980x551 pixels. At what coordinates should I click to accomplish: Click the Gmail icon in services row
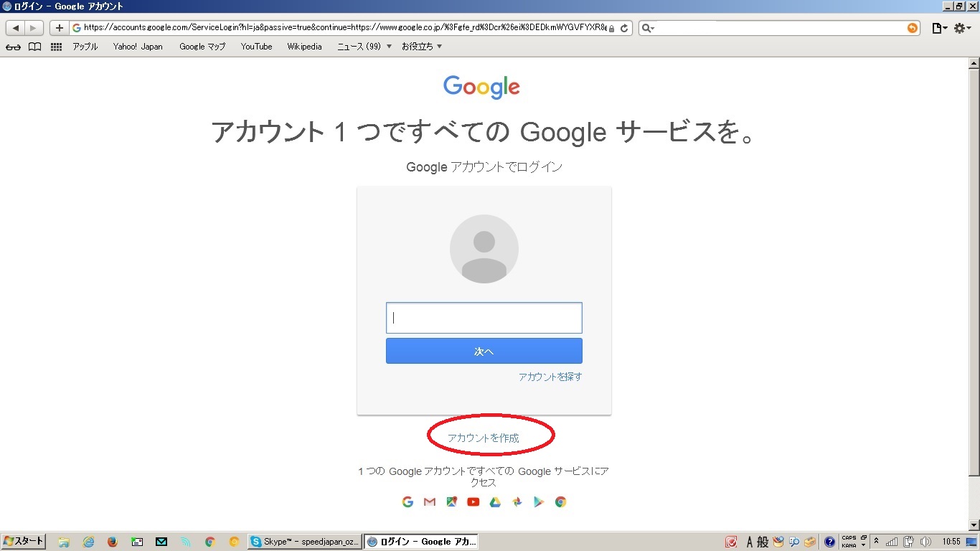(430, 502)
